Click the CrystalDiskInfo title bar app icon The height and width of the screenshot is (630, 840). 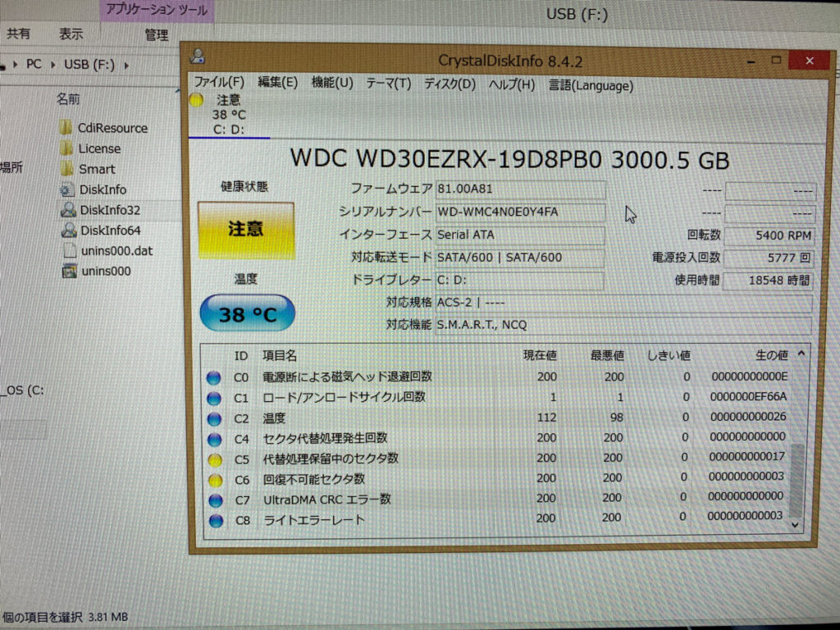(x=197, y=57)
